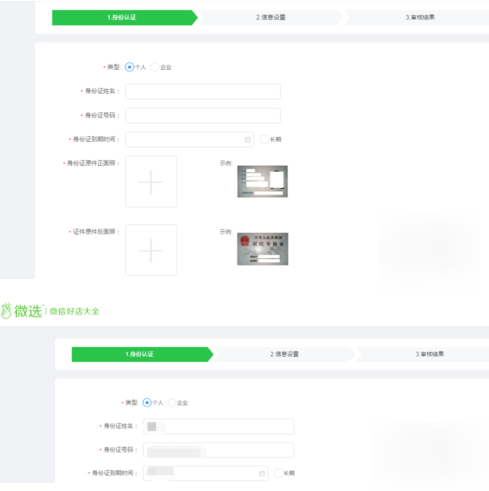
Task: Open the calendar icon in the top form's expiry date field
Action: coord(248,140)
